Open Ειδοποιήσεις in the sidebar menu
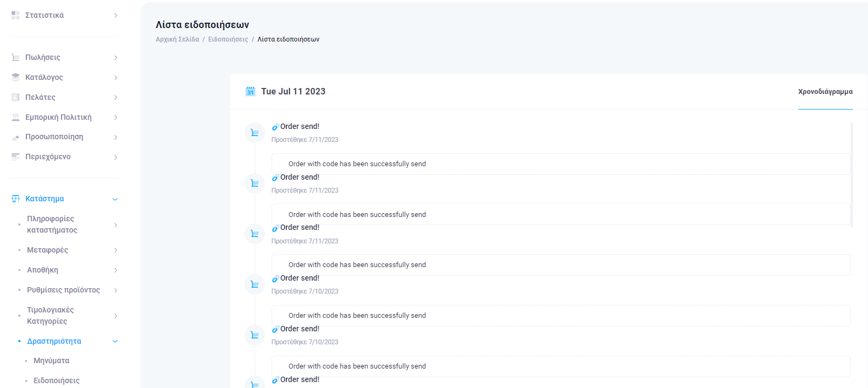The width and height of the screenshot is (868, 388). click(x=56, y=380)
